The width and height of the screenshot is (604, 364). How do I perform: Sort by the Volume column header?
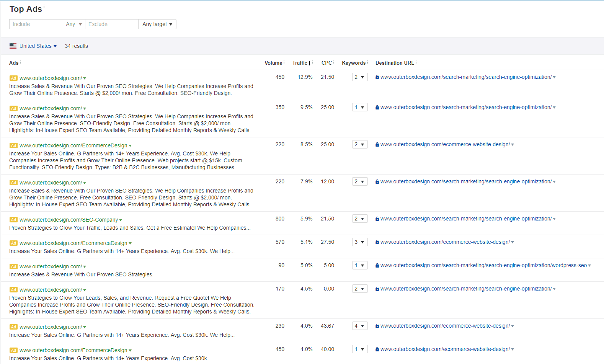pyautogui.click(x=273, y=63)
